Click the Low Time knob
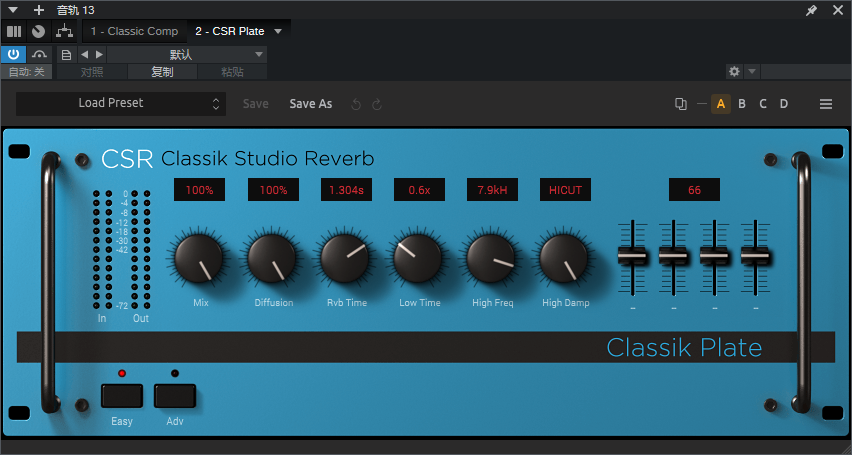The width and height of the screenshot is (852, 455). tap(418, 259)
